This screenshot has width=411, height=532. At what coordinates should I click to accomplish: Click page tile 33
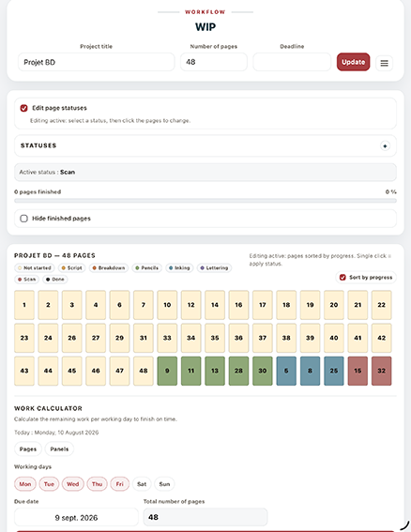point(167,338)
